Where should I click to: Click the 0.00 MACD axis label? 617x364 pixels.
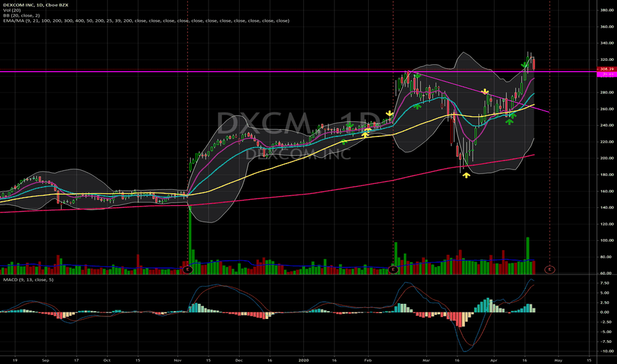point(605,312)
